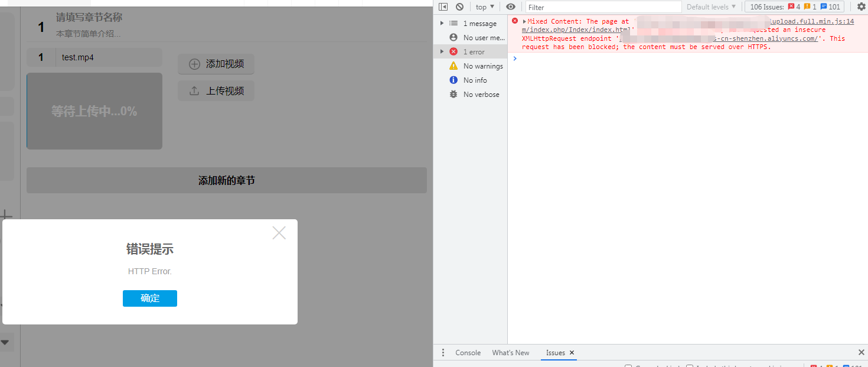Click the upload icon on 上传视频 button
The height and width of the screenshot is (367, 868).
[x=194, y=91]
